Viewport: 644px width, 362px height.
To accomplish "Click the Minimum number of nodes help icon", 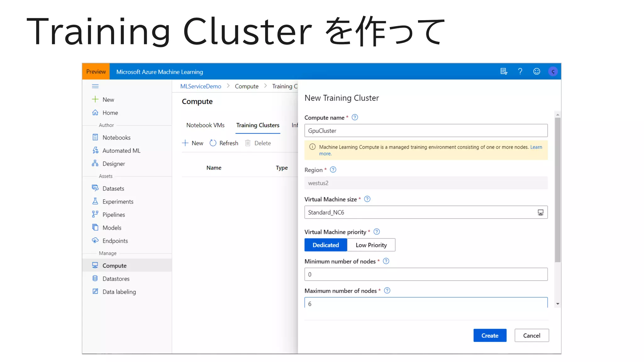I will pyautogui.click(x=386, y=261).
